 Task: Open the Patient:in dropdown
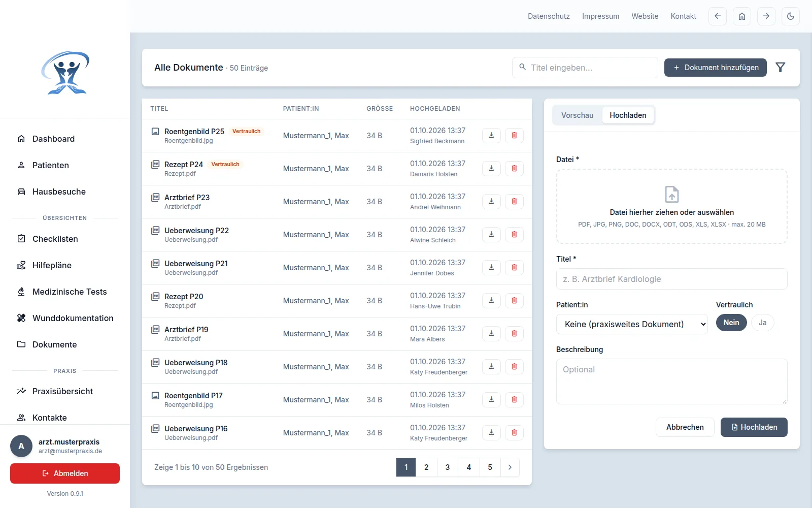[632, 324]
